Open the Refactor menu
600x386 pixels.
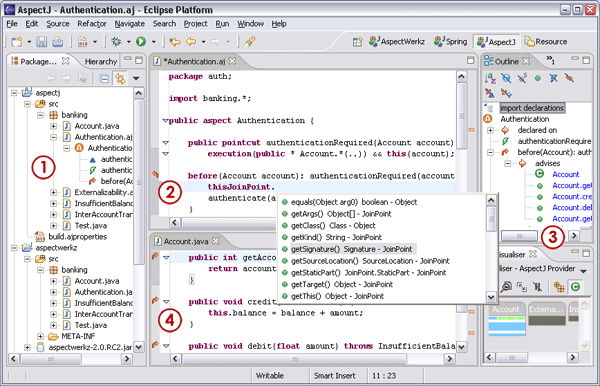(x=92, y=24)
